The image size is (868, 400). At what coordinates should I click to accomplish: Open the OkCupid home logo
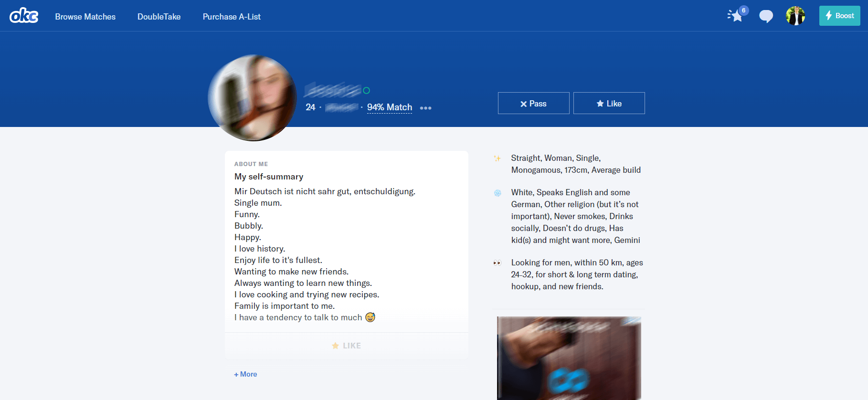click(24, 16)
